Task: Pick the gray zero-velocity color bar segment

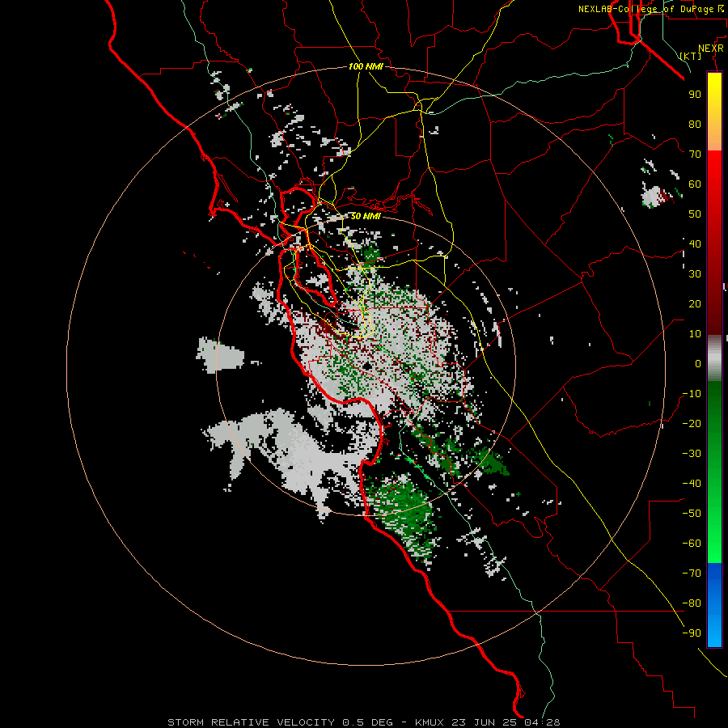Action: [x=714, y=358]
